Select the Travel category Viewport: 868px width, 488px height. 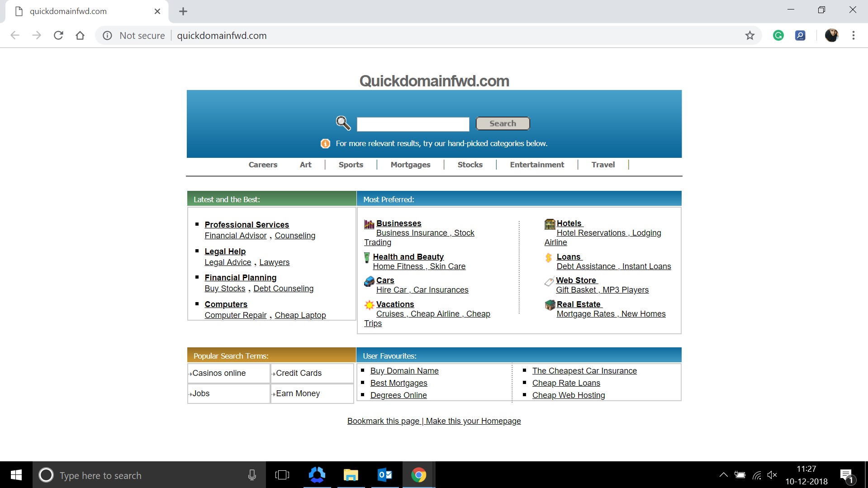click(602, 165)
